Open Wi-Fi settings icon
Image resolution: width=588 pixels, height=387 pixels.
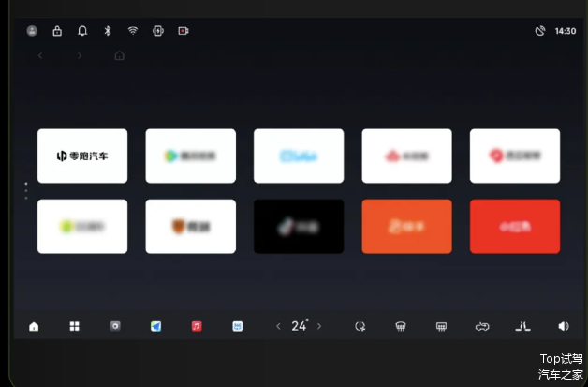(133, 31)
